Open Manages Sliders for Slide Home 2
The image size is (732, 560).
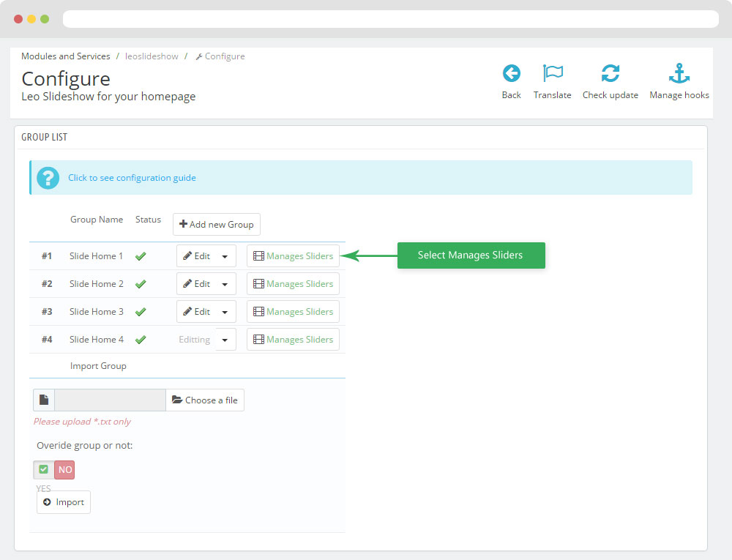pos(293,284)
